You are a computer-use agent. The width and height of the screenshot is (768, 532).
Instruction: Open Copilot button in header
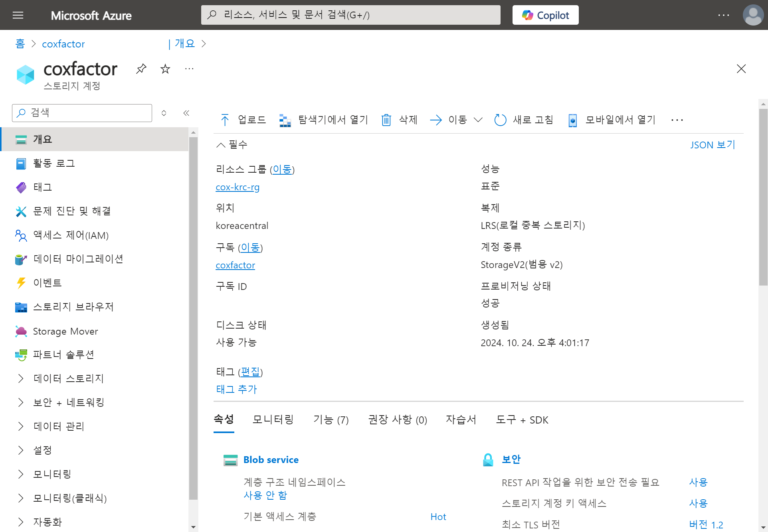click(545, 15)
